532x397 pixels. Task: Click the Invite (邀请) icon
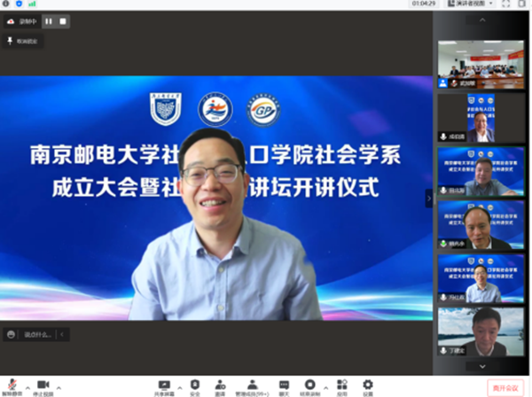point(219,385)
